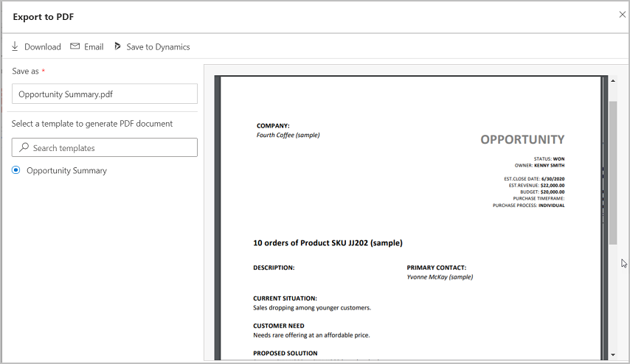Close the Export to PDF dialog
The height and width of the screenshot is (364, 630).
coord(622,15)
